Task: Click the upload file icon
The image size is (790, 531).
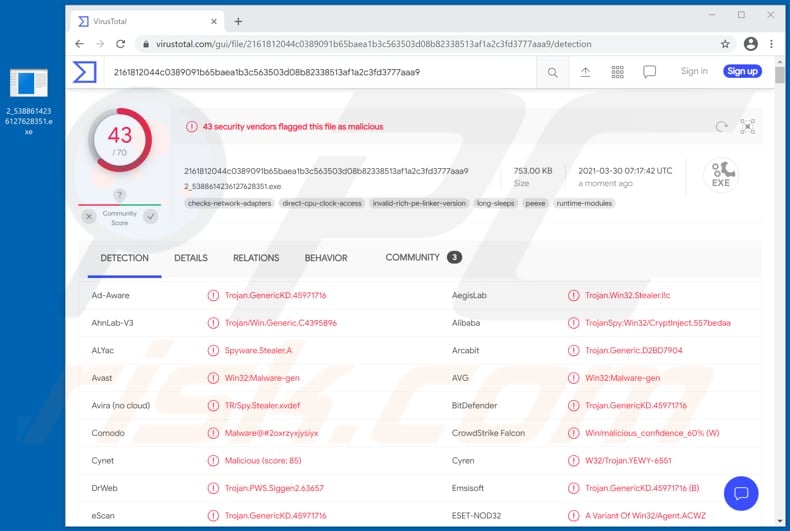Action: 585,73
